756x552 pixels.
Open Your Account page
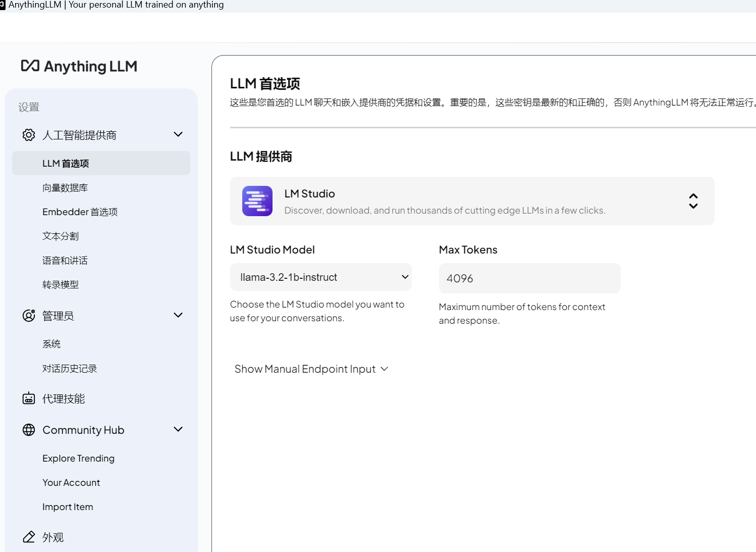point(71,483)
